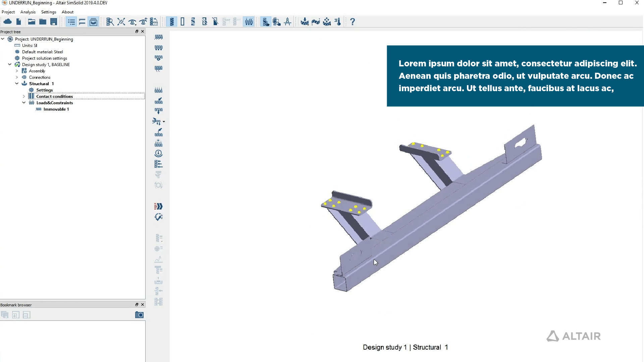Viewport: 644px width, 362px height.
Task: Expand the Contact conditions node
Action: click(x=24, y=97)
